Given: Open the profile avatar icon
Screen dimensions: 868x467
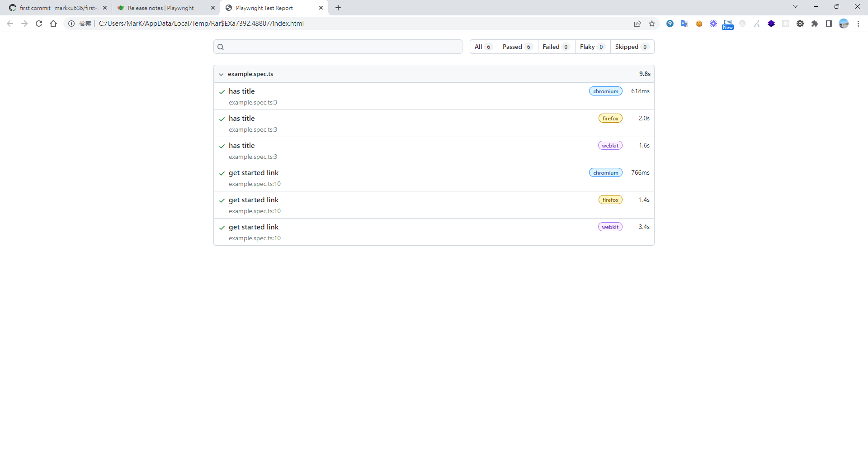Looking at the screenshot, I should [x=844, y=24].
